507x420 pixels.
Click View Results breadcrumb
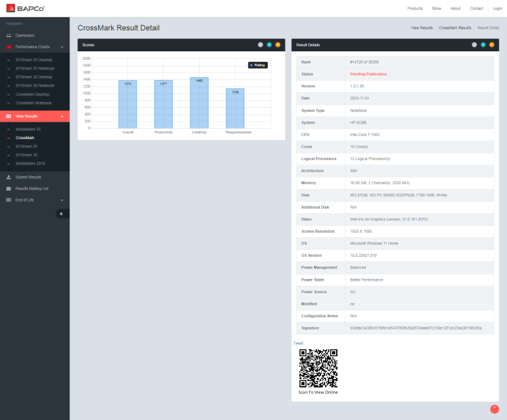point(421,28)
